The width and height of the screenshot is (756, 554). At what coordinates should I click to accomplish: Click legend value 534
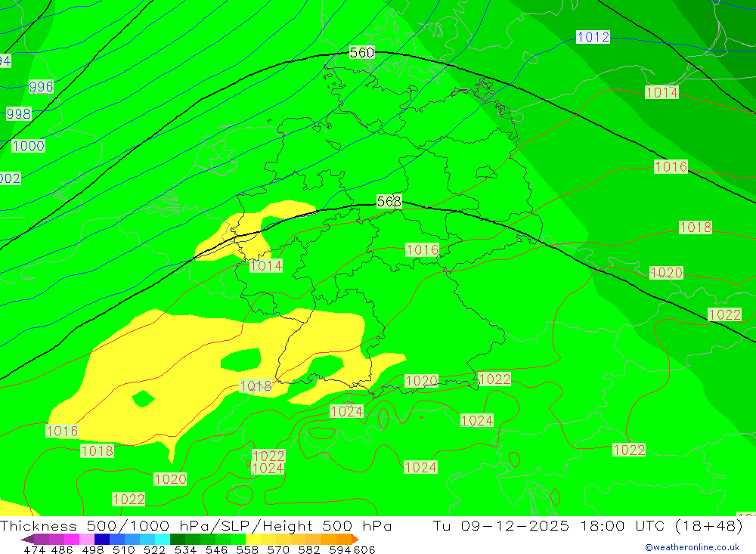pyautogui.click(x=185, y=549)
